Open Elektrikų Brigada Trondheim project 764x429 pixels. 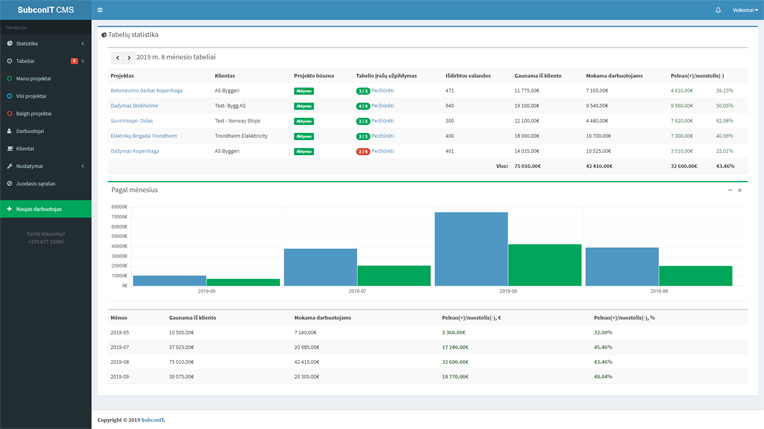[x=144, y=136]
